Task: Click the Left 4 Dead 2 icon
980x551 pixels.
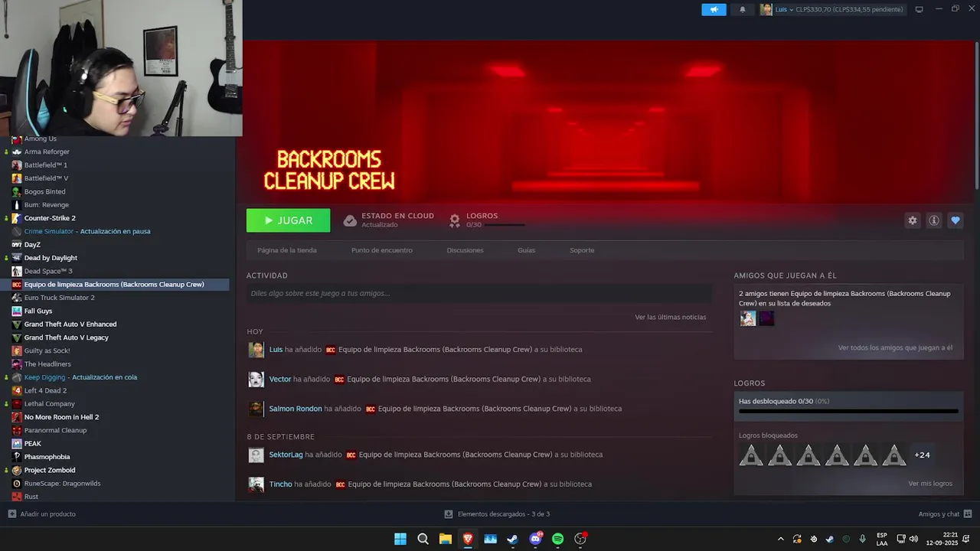Action: tap(17, 390)
